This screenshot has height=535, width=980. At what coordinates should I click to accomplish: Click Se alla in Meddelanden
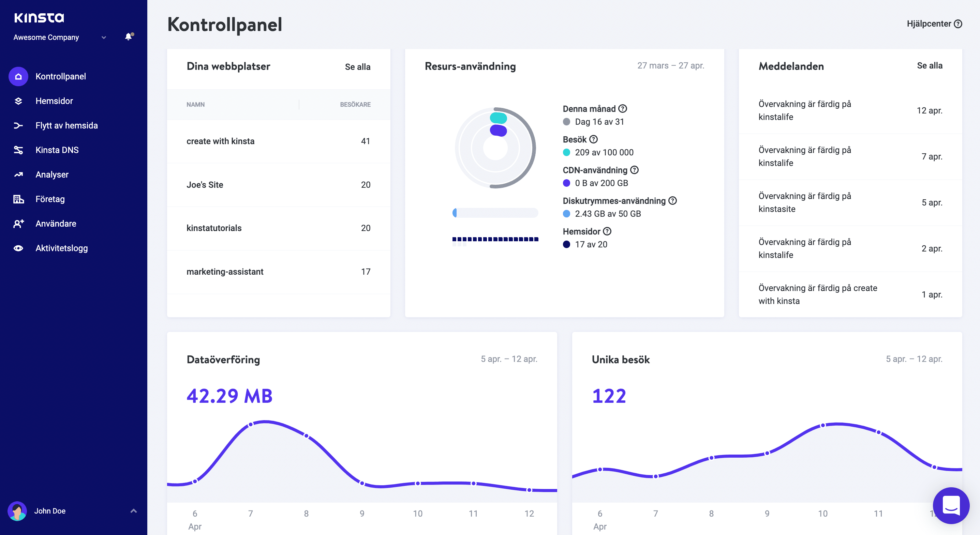(930, 66)
